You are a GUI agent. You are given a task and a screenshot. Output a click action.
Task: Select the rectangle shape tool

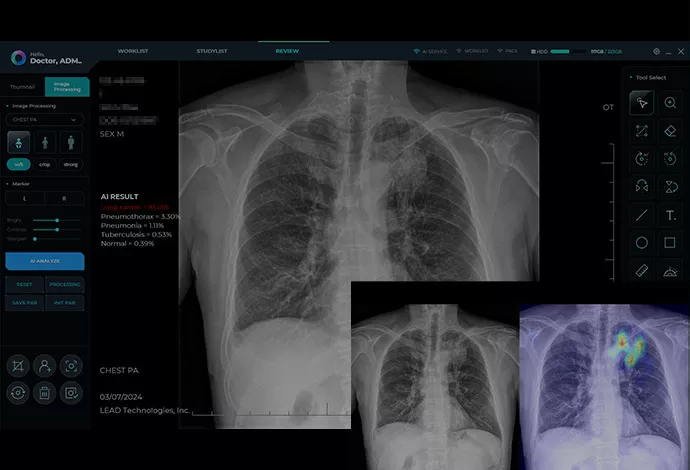point(670,243)
